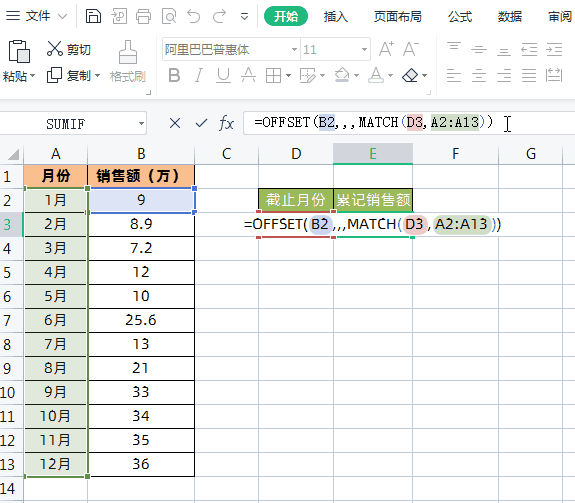The image size is (575, 503).
Task: Align text left
Action: (454, 76)
